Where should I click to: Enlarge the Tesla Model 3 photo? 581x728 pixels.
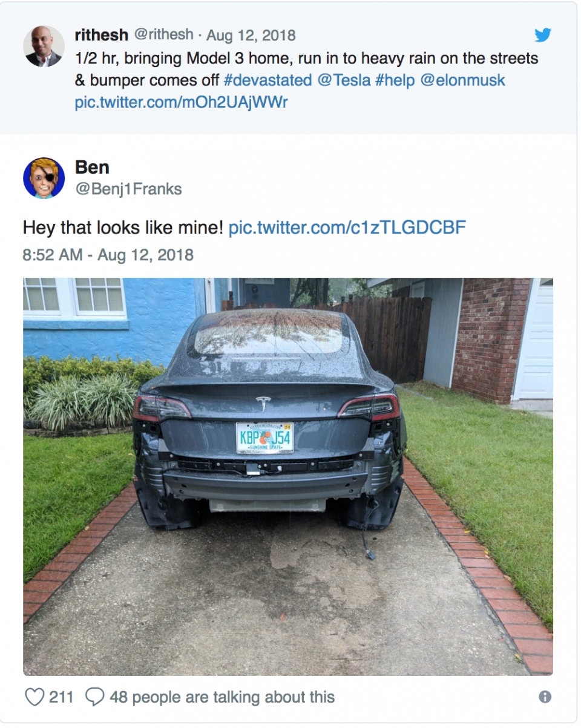click(x=288, y=476)
